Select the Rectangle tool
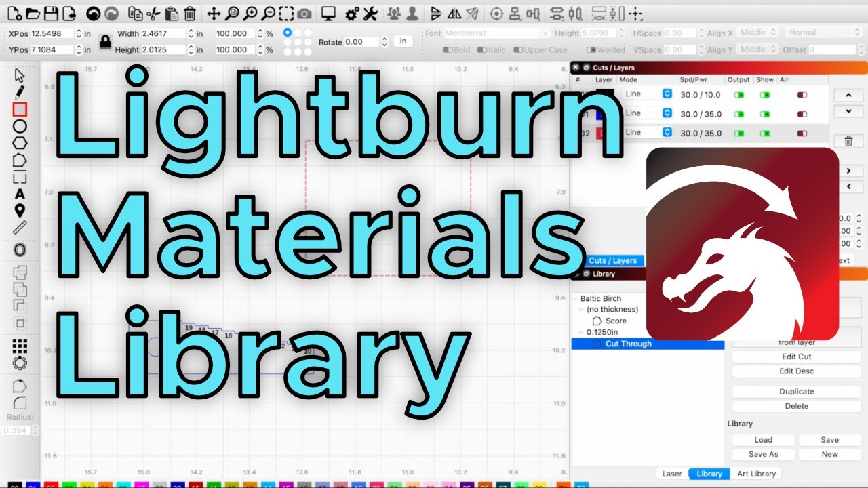868x488 pixels. pos(20,109)
